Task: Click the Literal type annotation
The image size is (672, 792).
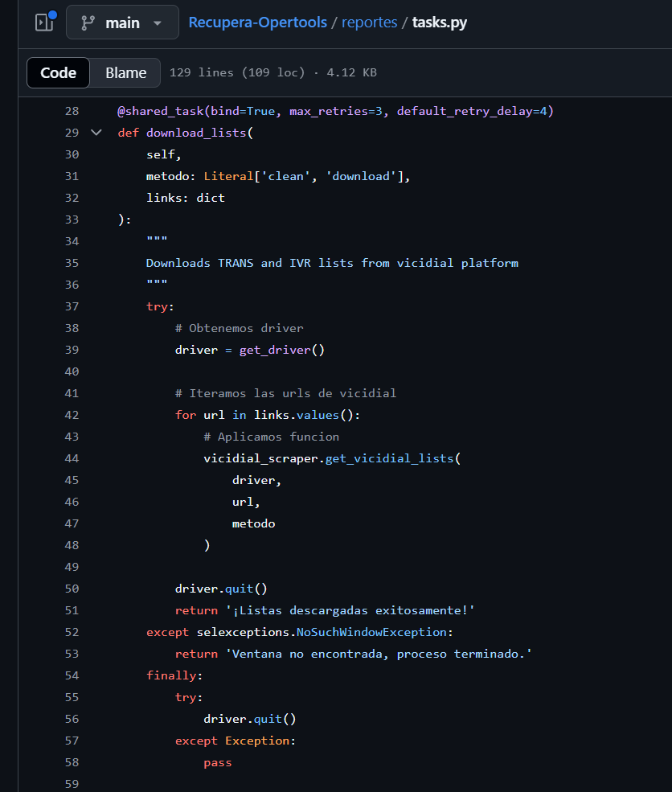Action: click(x=228, y=176)
